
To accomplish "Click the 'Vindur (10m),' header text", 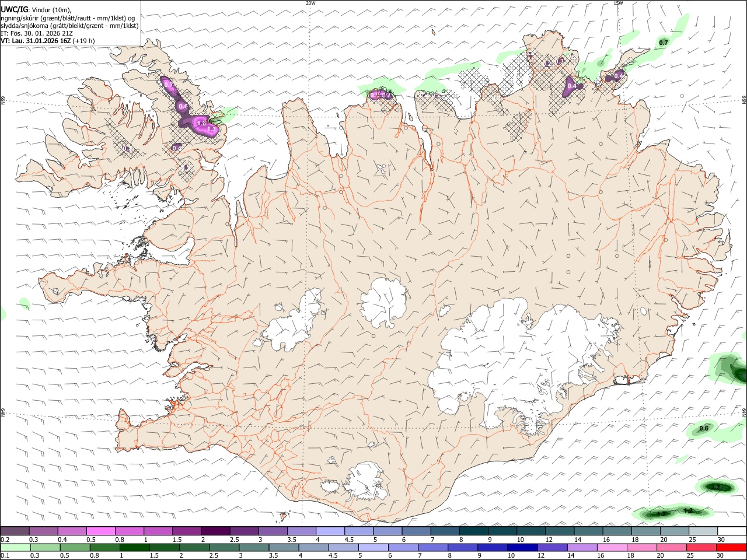I will tap(51, 10).
